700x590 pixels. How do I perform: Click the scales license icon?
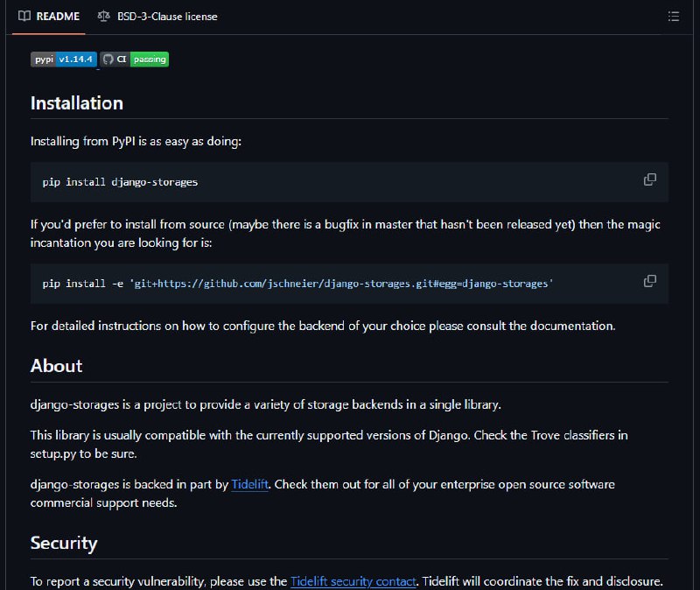pyautogui.click(x=103, y=17)
